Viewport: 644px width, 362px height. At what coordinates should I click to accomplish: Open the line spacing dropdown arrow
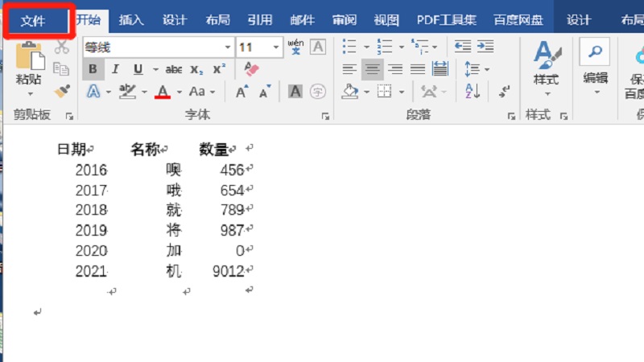[486, 70]
